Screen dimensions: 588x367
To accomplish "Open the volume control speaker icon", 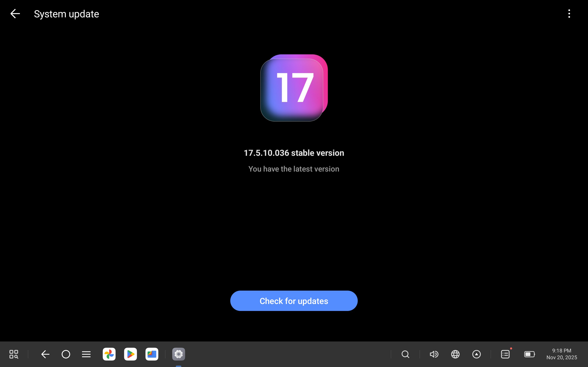I will (x=434, y=354).
